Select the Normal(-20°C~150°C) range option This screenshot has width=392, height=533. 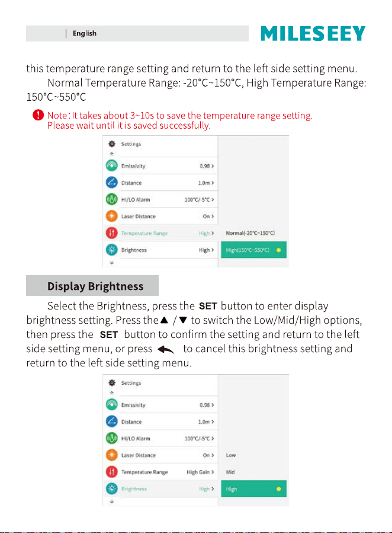pyautogui.click(x=250, y=233)
